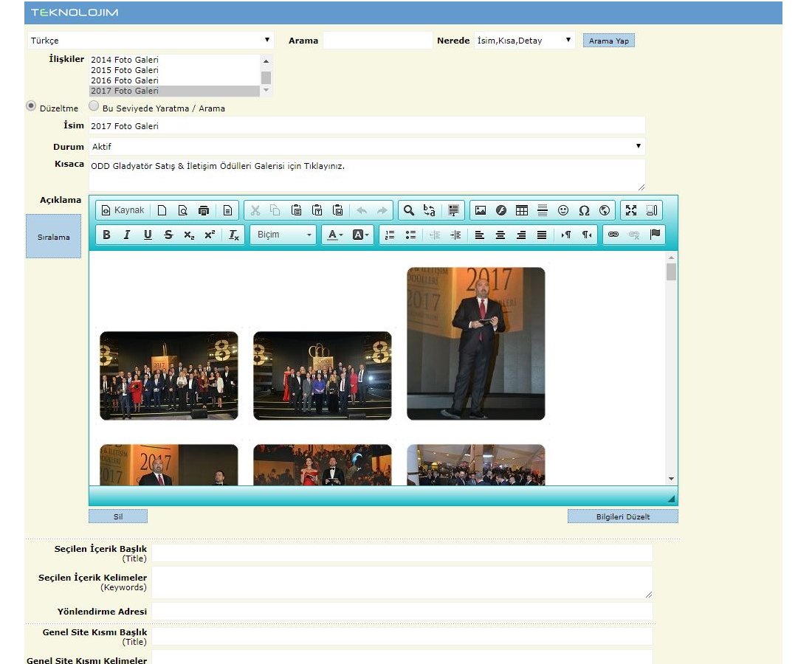The height and width of the screenshot is (664, 812).
Task: Open the Biçim format dropdown
Action: [283, 235]
